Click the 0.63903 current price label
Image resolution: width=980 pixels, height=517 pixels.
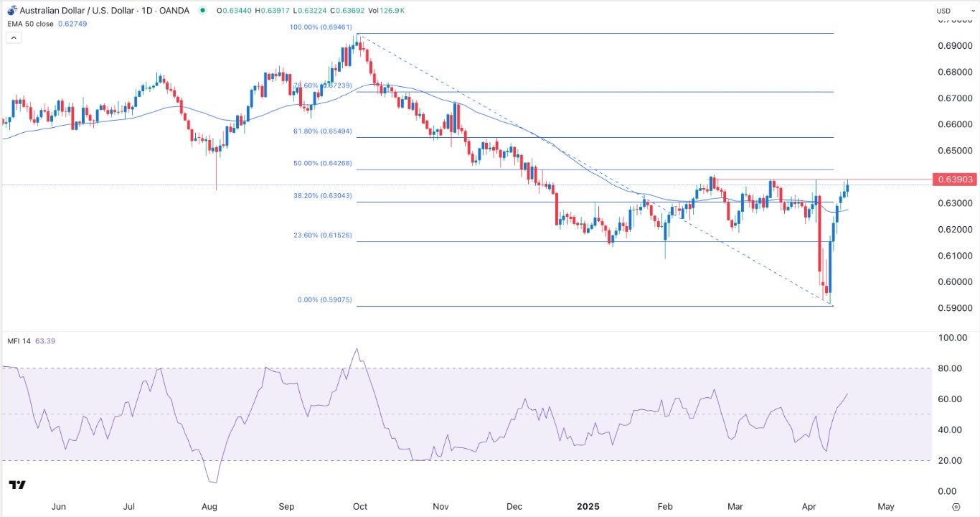click(x=954, y=180)
